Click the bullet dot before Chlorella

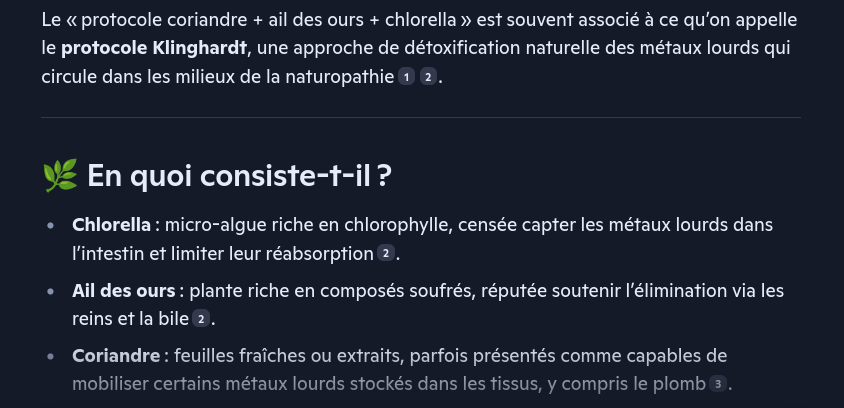[x=51, y=226]
